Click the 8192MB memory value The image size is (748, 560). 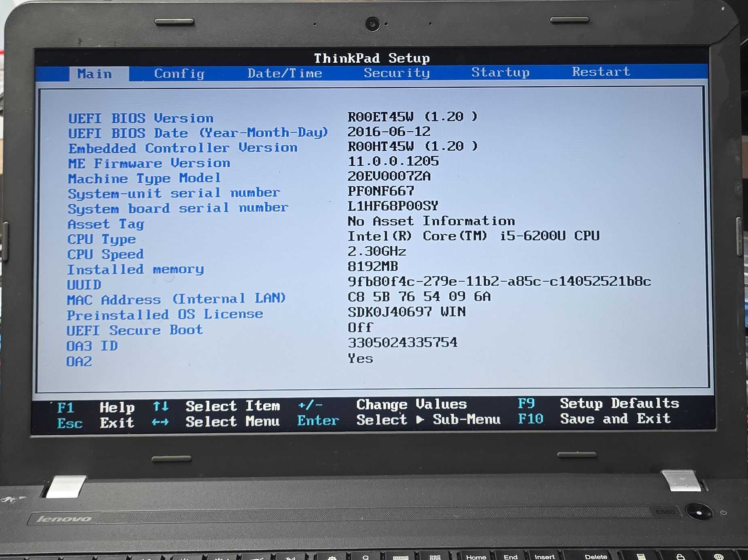pos(373,266)
